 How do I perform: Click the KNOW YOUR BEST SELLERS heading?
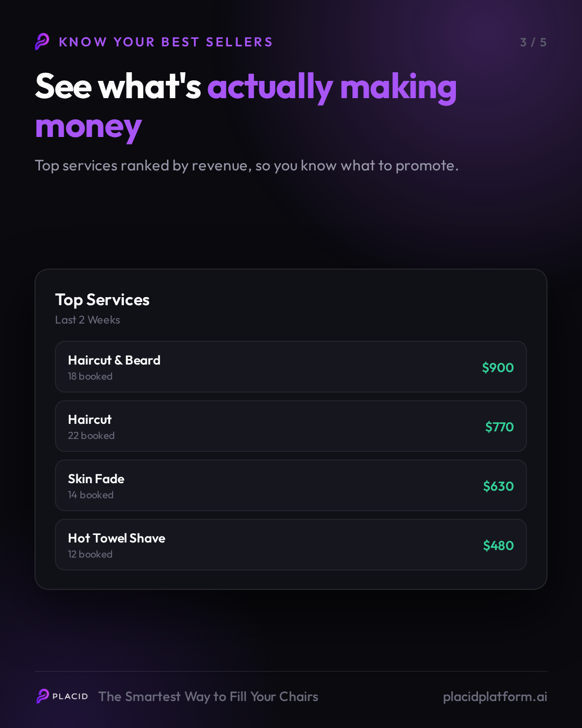click(166, 42)
